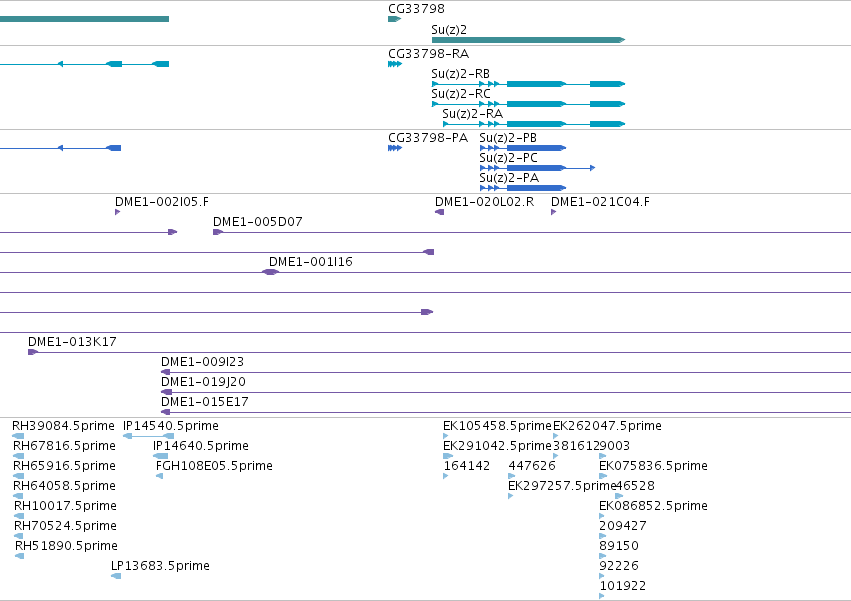Select the DME1-005D07 clone label
The image size is (851, 601).
click(x=258, y=222)
